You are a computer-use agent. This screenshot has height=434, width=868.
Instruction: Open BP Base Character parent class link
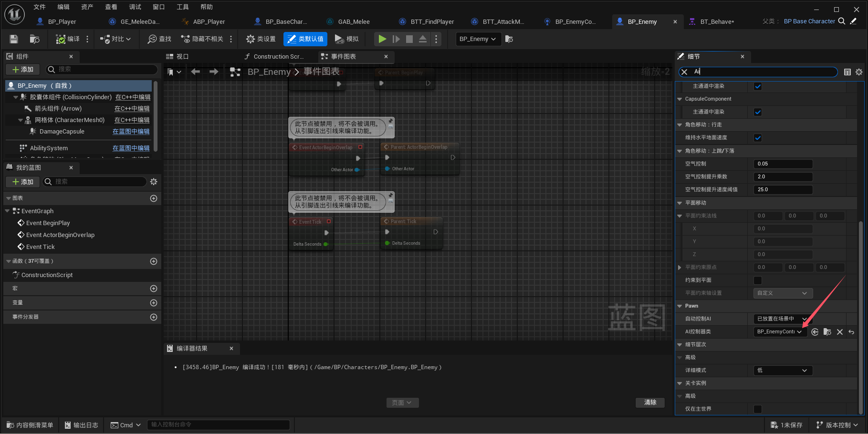coord(809,21)
